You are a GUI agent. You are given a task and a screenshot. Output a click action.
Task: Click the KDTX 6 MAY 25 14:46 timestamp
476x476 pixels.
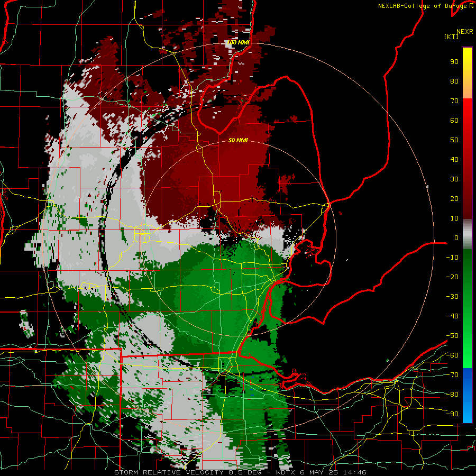(x=321, y=472)
